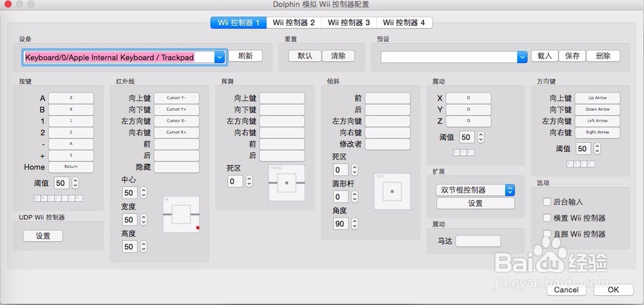The width and height of the screenshot is (644, 305).
Task: Click the 删除 delete profile button
Action: 603,56
